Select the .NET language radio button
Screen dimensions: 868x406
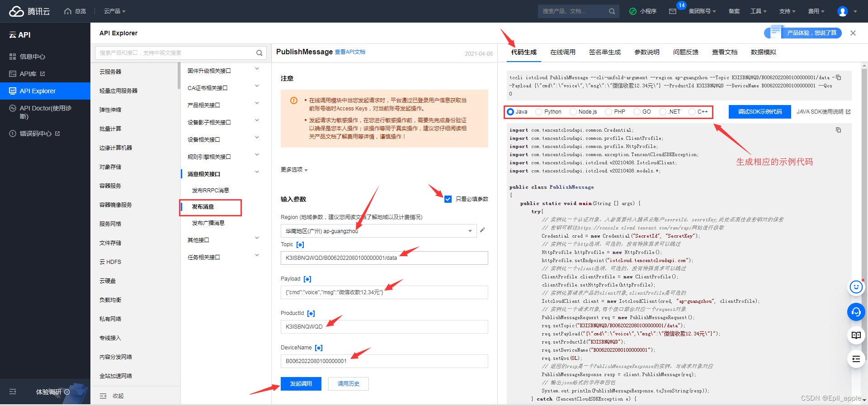(663, 112)
